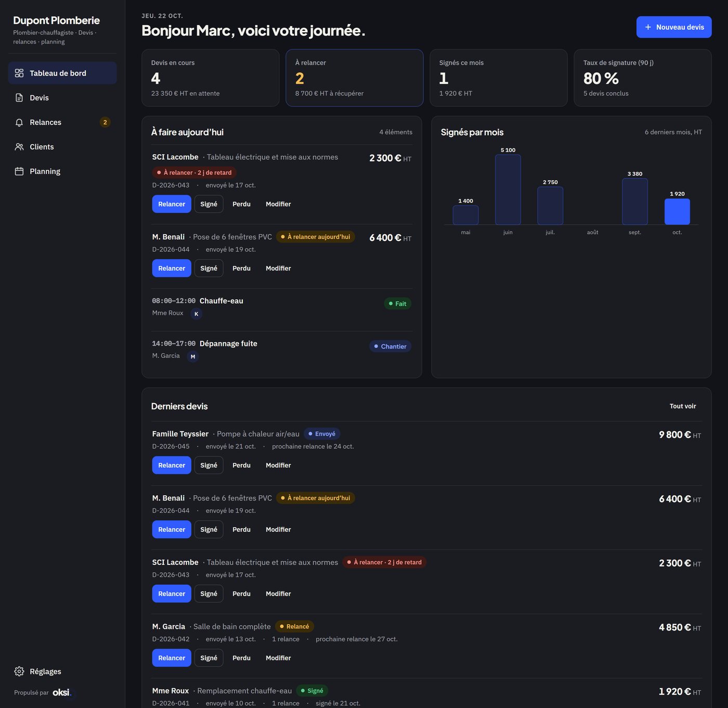The width and height of the screenshot is (728, 708).
Task: Open the Devis en cours summary card
Action: tap(211, 78)
